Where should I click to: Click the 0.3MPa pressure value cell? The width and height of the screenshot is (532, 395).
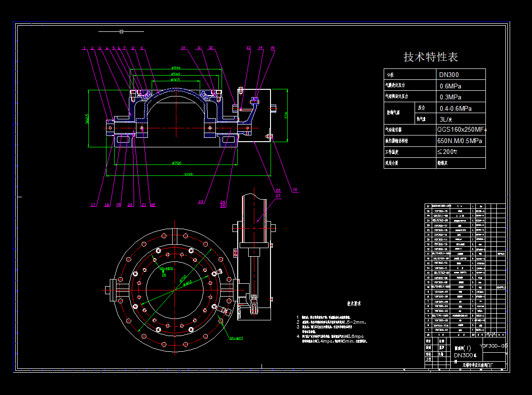(x=450, y=97)
